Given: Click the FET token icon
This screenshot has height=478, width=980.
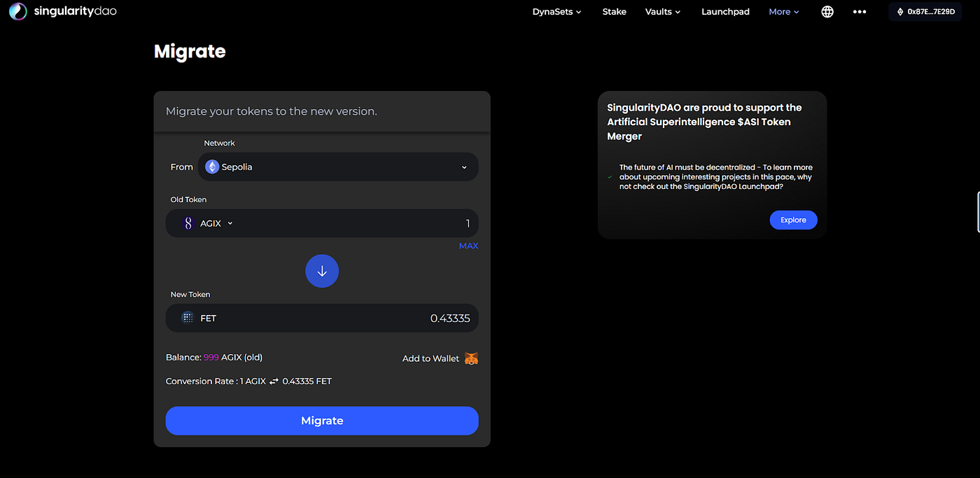Looking at the screenshot, I should pos(188,318).
